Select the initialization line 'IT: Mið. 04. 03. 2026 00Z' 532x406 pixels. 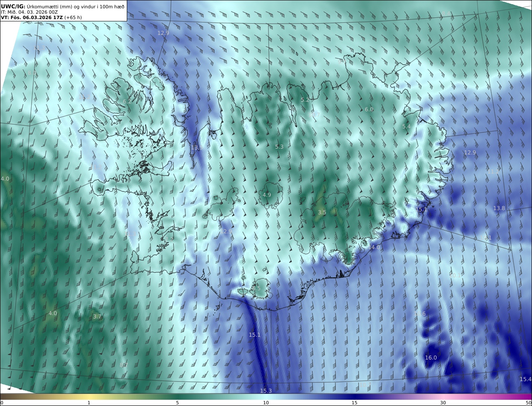[x=29, y=12]
